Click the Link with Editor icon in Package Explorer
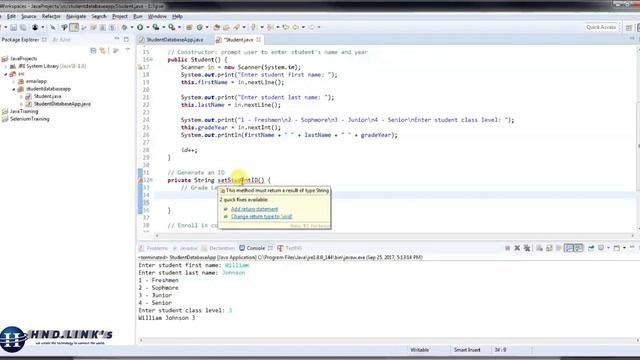The image size is (640, 360). pos(103,50)
